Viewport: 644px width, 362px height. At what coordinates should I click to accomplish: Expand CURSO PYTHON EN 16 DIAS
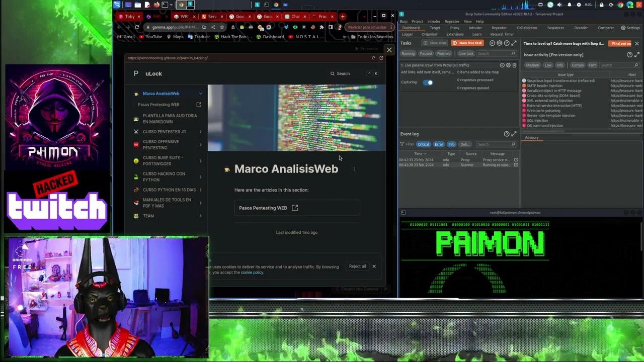tap(200, 190)
